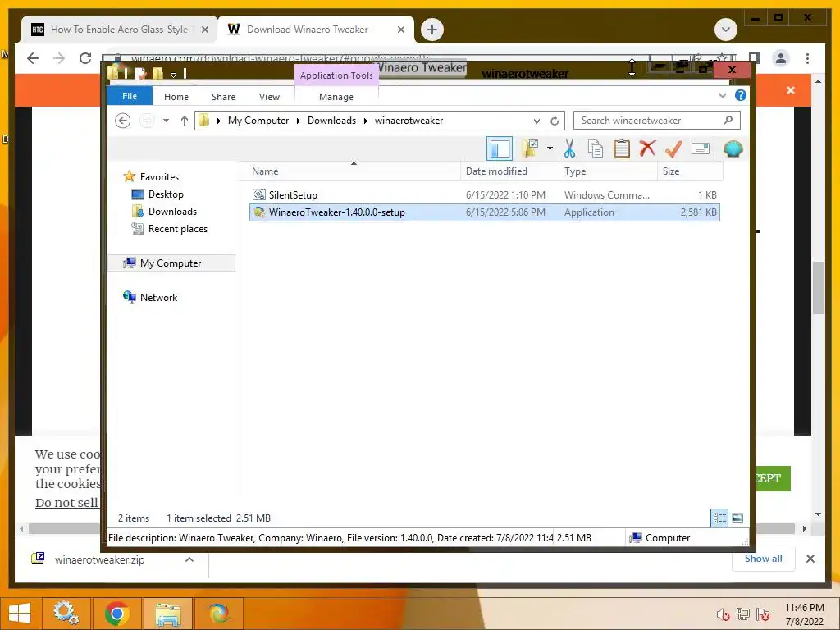Refresh the winaerotweaker folder

(555, 121)
